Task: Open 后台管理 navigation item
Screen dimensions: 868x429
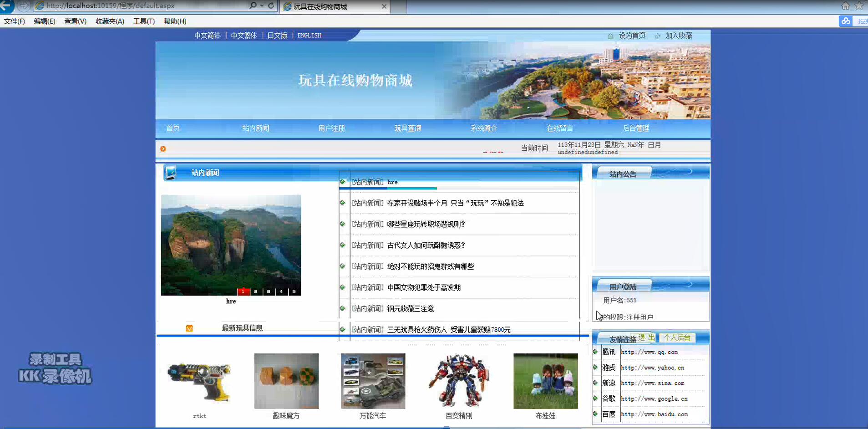Action: click(636, 128)
